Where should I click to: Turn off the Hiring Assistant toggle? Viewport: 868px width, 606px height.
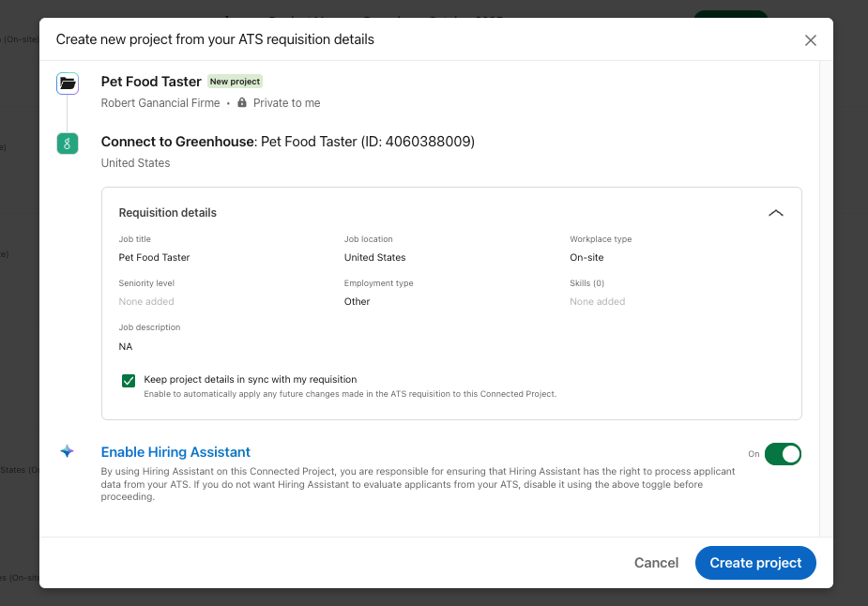click(783, 454)
